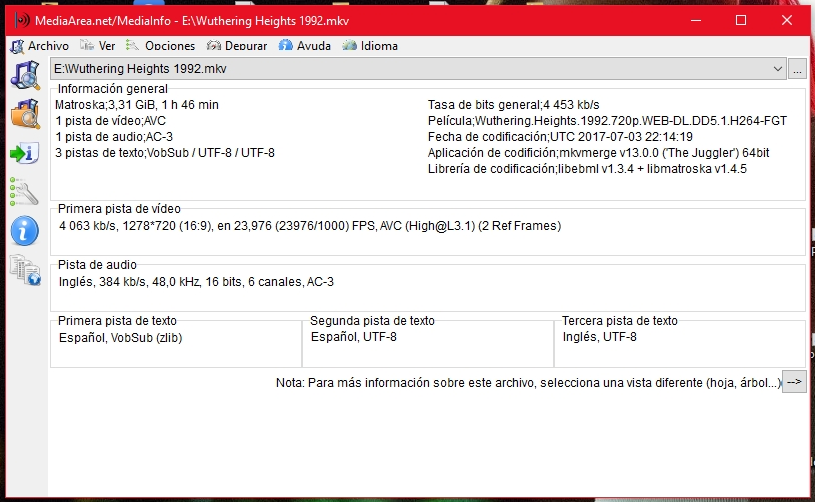Screen dimensions: 815x502
Task: Open the Opciones menu
Action: [x=161, y=46]
